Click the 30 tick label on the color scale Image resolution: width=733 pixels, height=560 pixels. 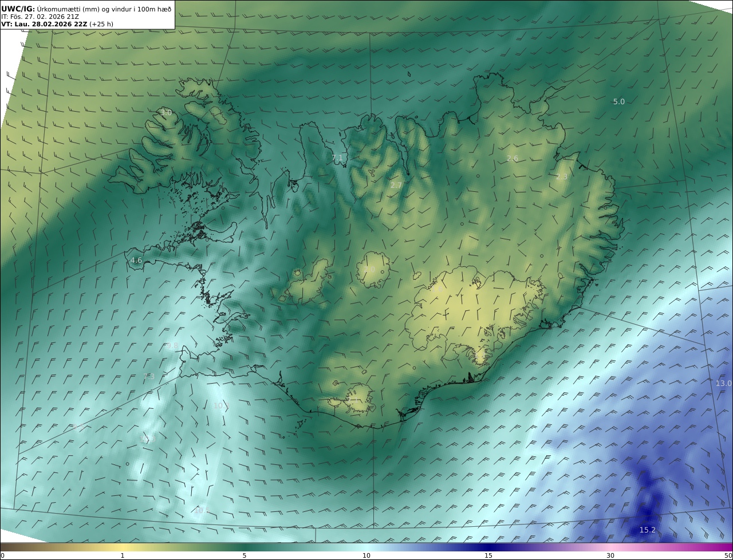(x=610, y=555)
